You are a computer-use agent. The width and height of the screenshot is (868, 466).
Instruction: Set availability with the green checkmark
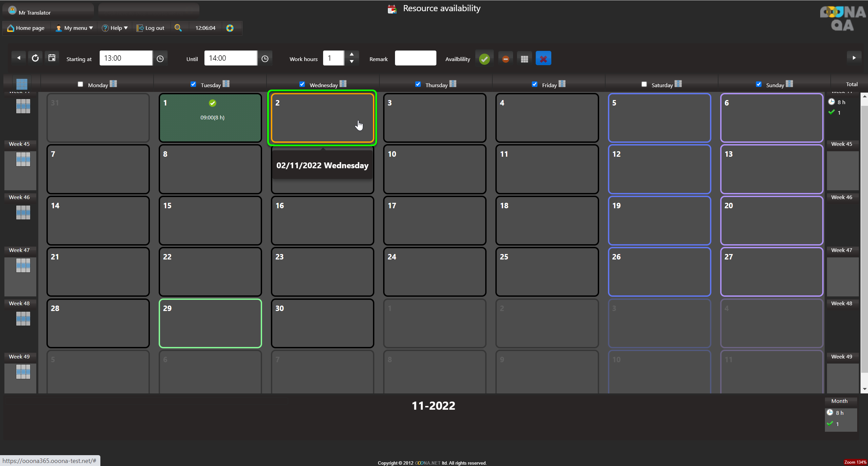pyautogui.click(x=484, y=59)
